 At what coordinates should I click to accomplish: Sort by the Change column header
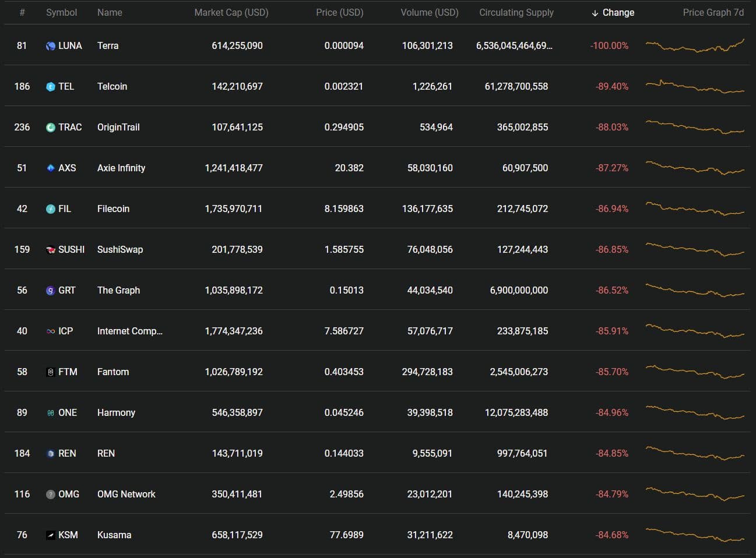613,12
